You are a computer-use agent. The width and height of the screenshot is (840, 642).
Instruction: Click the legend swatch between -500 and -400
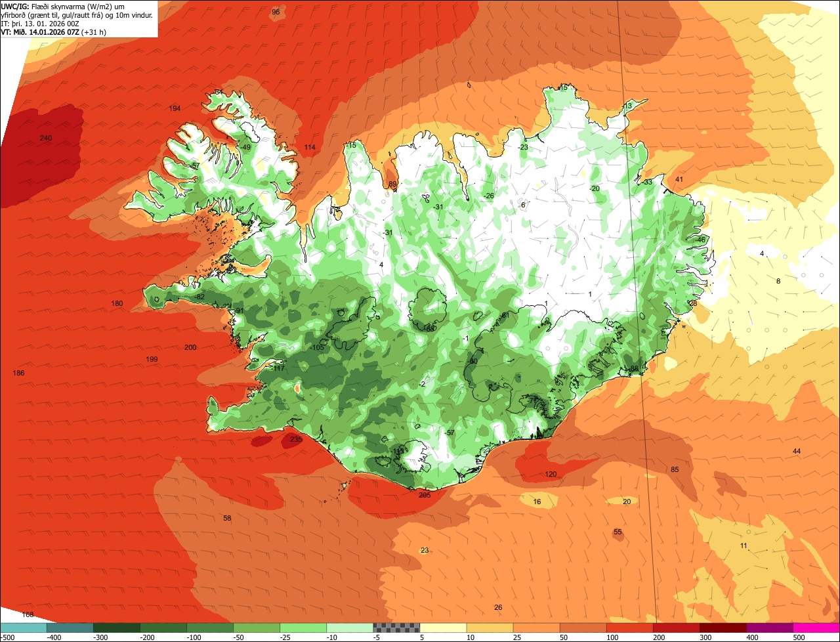pyautogui.click(x=23, y=628)
